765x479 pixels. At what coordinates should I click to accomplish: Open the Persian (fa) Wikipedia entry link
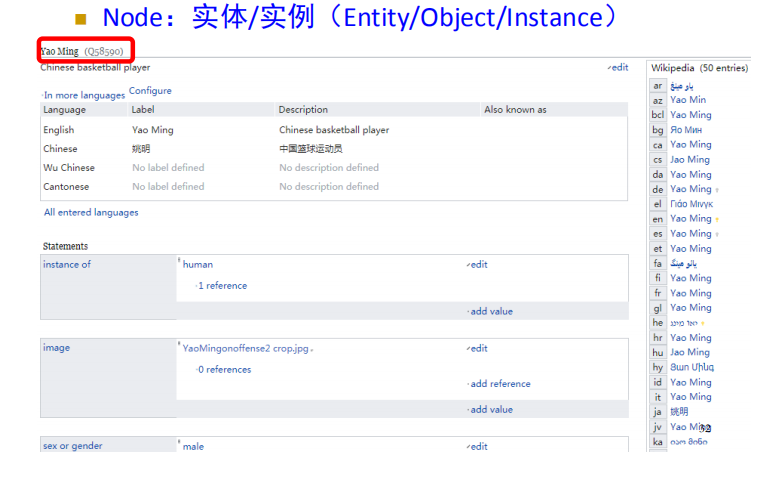(684, 263)
